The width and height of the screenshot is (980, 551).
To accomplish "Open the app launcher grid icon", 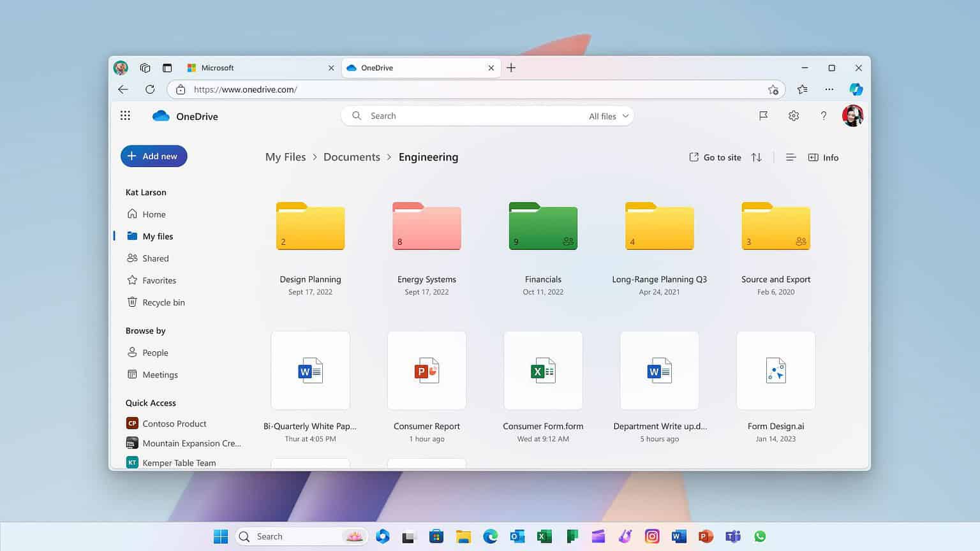I will (125, 115).
